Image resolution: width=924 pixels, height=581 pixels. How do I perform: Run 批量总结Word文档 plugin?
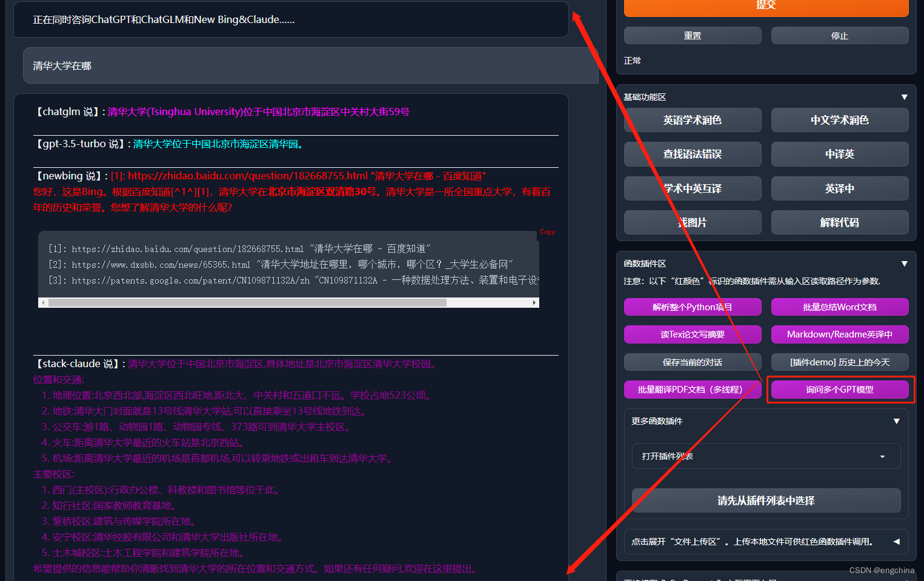840,307
